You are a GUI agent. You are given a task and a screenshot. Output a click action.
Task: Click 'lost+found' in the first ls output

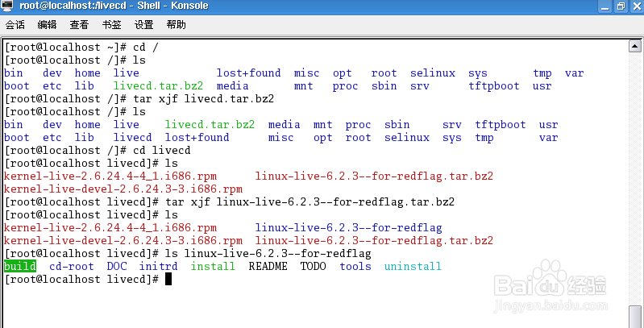[248, 73]
